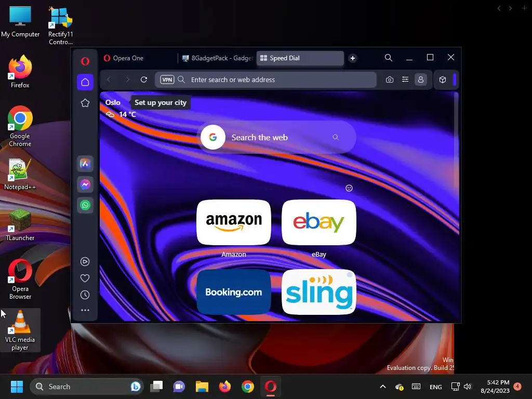The image size is (532, 399).
Task: Open Bookmarks star icon in sidebar
Action: click(85, 103)
